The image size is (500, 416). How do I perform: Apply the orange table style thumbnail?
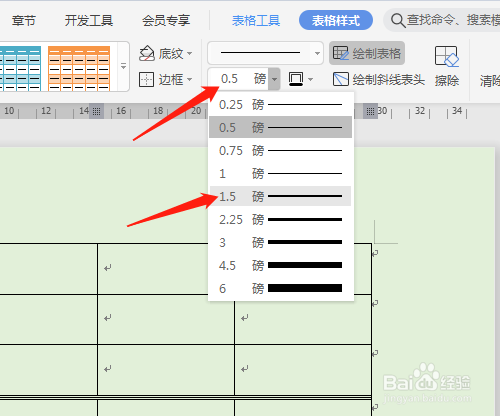pyautogui.click(x=79, y=68)
